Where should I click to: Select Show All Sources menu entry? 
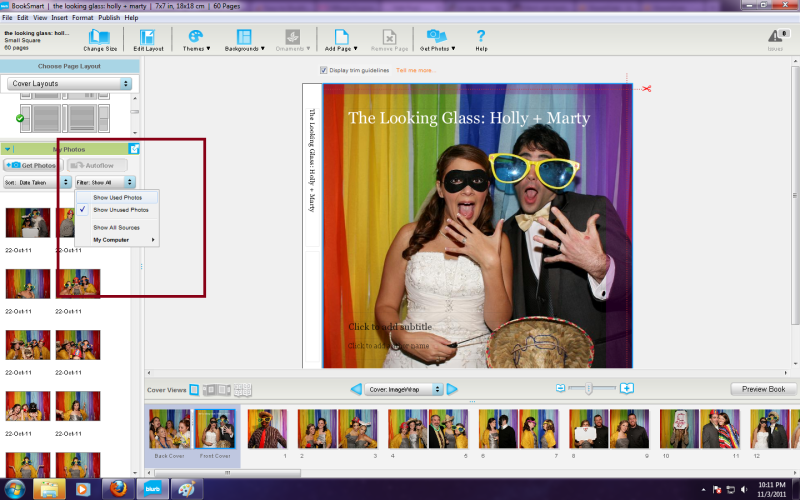pos(117,228)
